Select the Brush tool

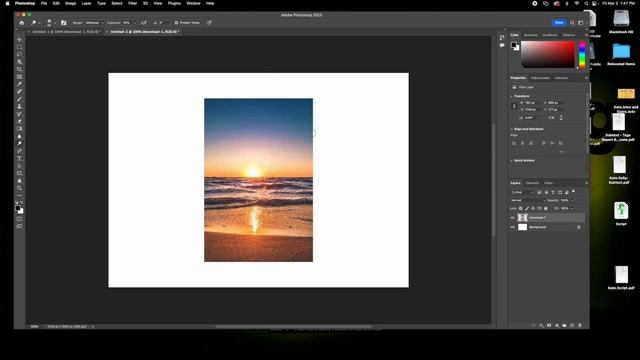tap(20, 99)
